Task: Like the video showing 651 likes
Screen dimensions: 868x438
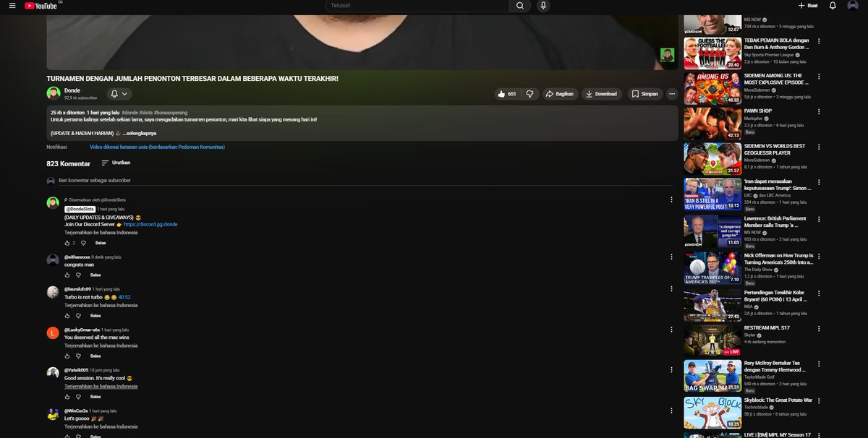Action: point(504,93)
